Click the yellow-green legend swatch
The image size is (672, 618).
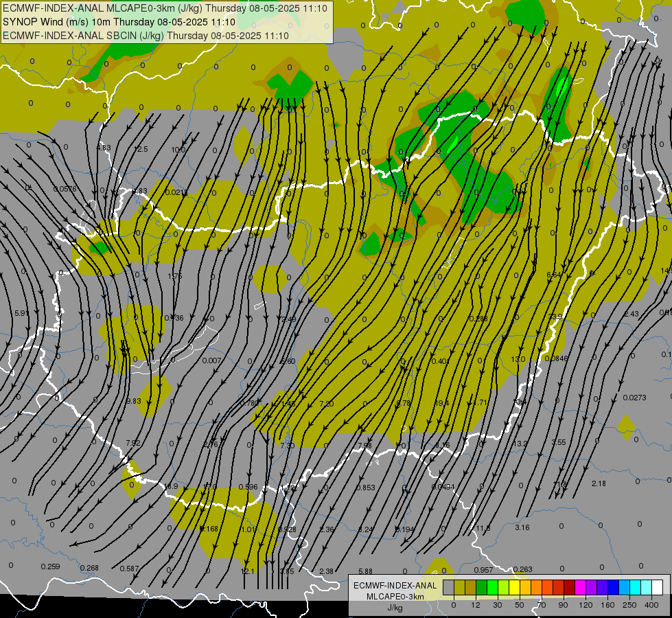pos(503,587)
